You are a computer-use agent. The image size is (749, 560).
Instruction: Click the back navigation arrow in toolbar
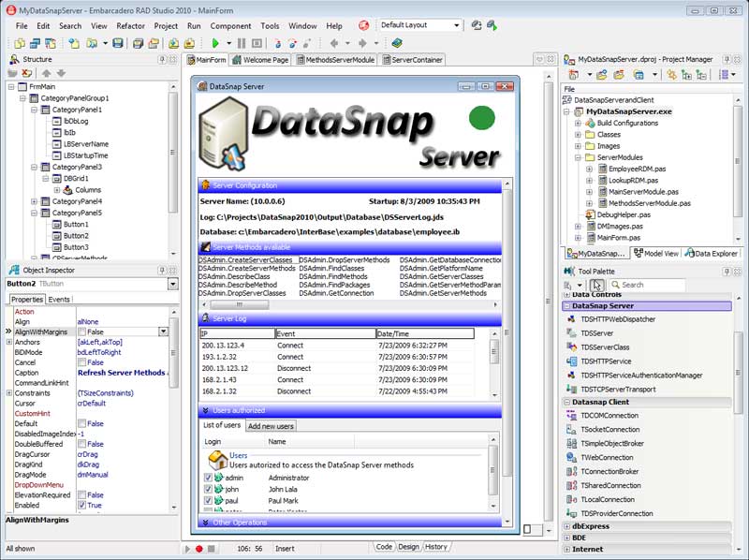coord(334,43)
